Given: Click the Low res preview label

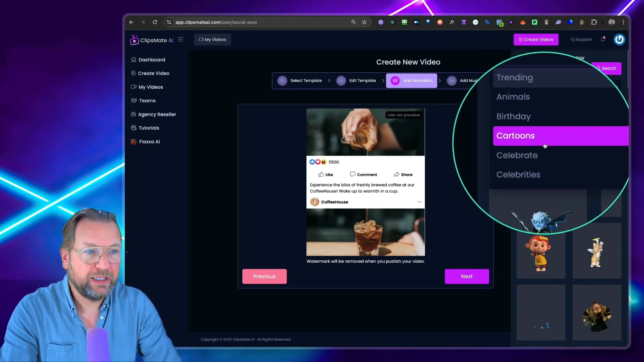Looking at the screenshot, I should 403,115.
